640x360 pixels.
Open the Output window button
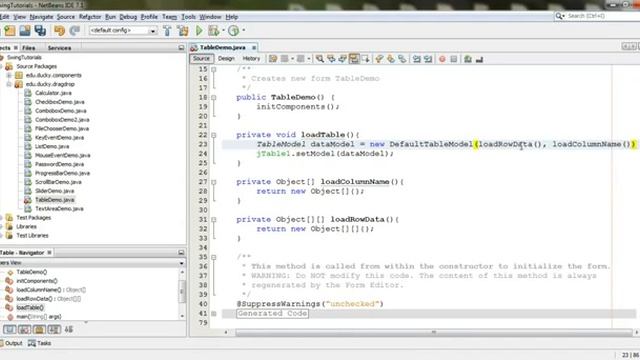[11, 343]
